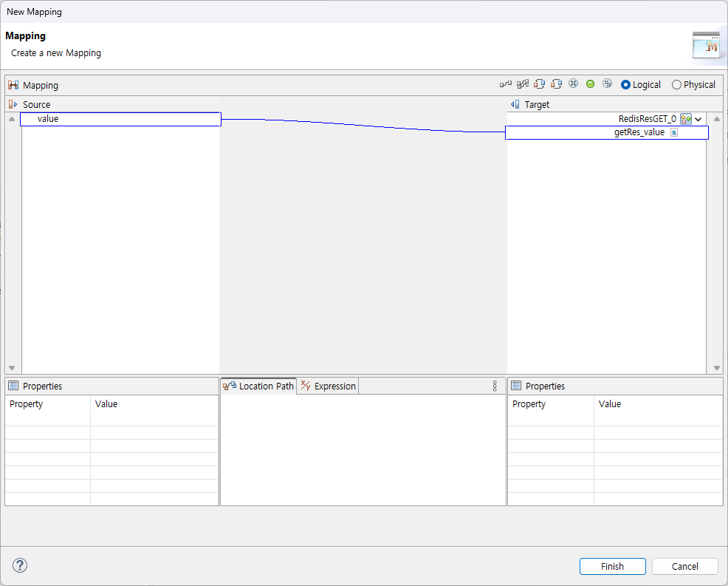
Task: Click the 's' type badge on getRes_value
Action: point(673,132)
